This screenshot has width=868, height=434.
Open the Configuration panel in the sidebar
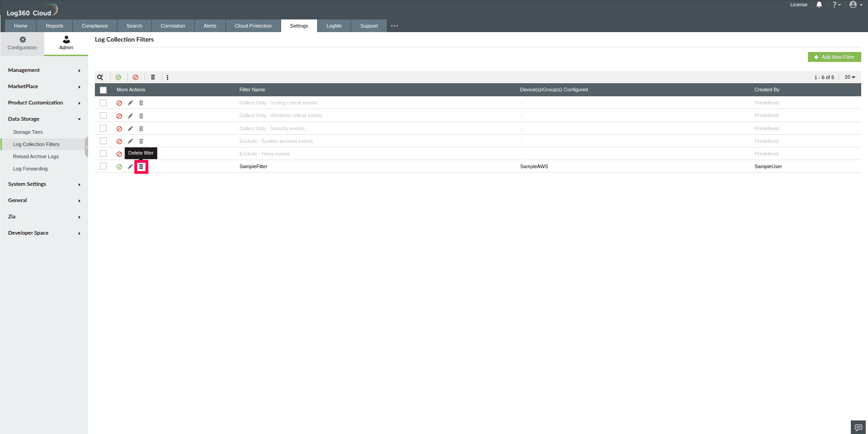pos(22,43)
